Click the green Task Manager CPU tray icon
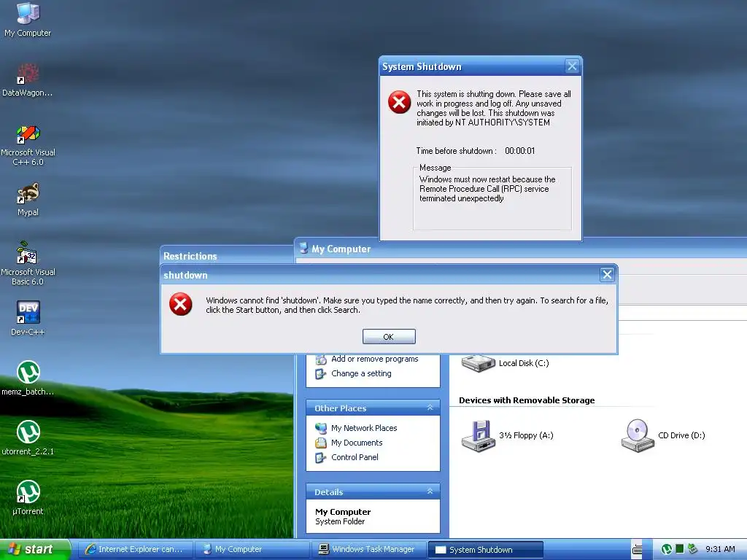The width and height of the screenshot is (747, 560). 679,549
